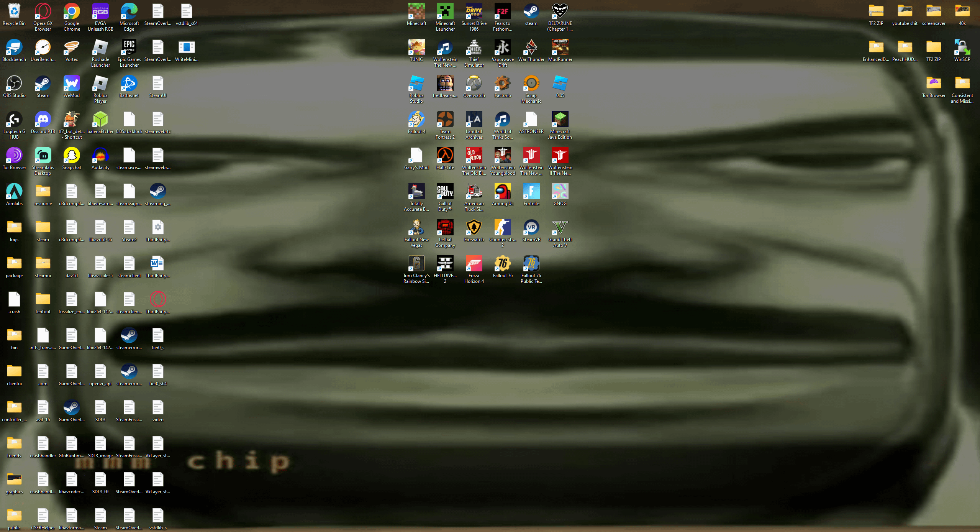The width and height of the screenshot is (980, 532).
Task: Select the youtube shit folder
Action: pos(905,11)
